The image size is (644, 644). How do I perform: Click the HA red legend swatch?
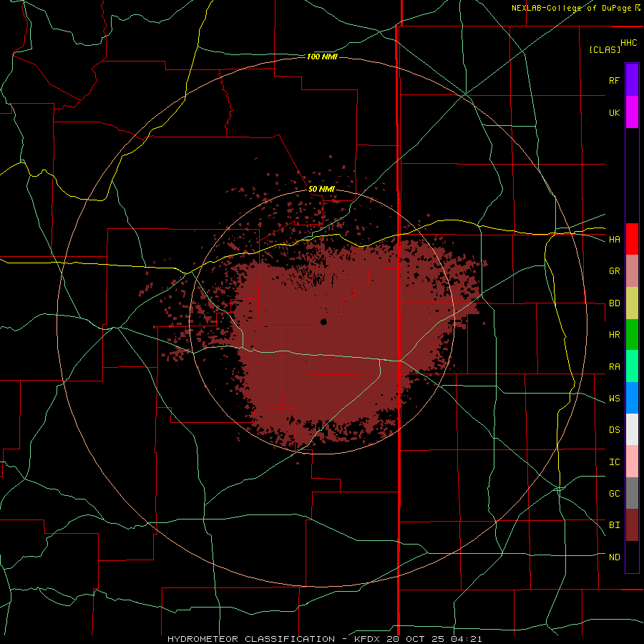click(x=632, y=239)
